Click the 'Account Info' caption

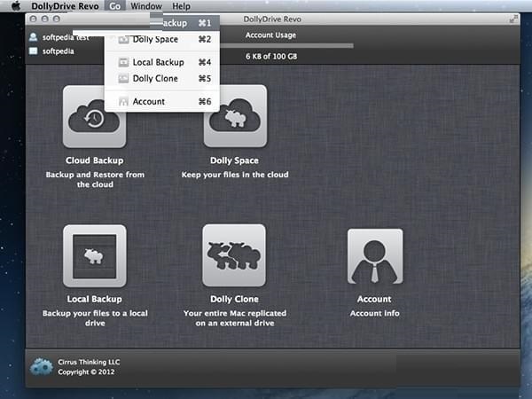coord(374,313)
